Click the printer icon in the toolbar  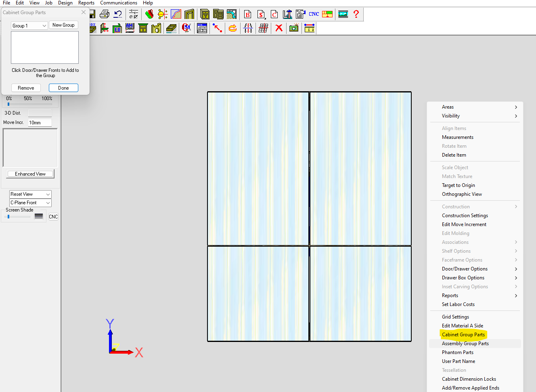(x=105, y=15)
